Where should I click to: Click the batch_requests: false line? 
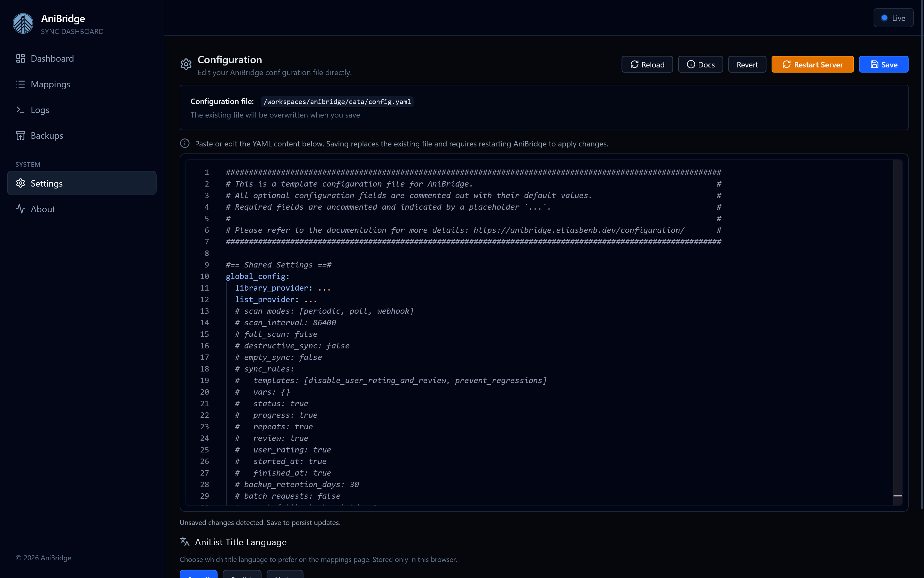pos(287,496)
